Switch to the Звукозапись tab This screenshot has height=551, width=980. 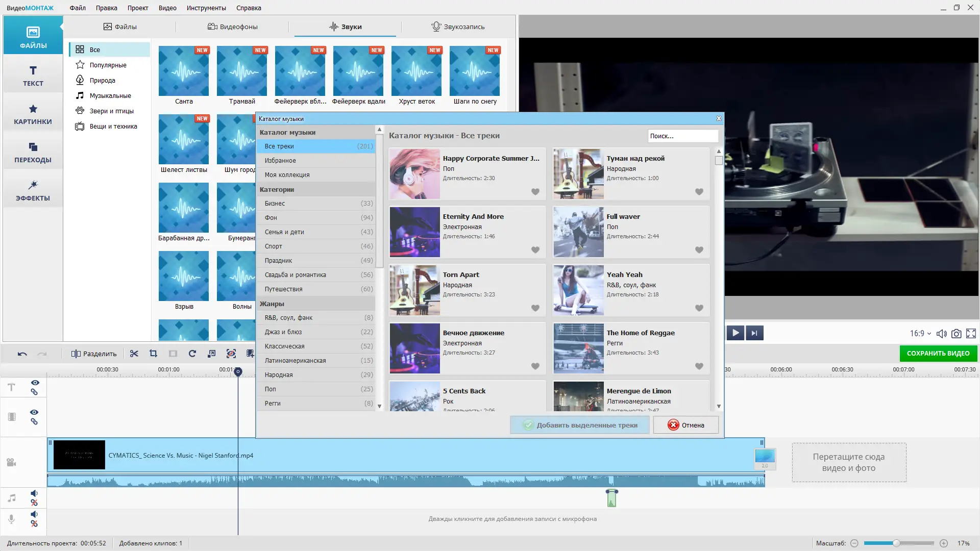point(458,27)
